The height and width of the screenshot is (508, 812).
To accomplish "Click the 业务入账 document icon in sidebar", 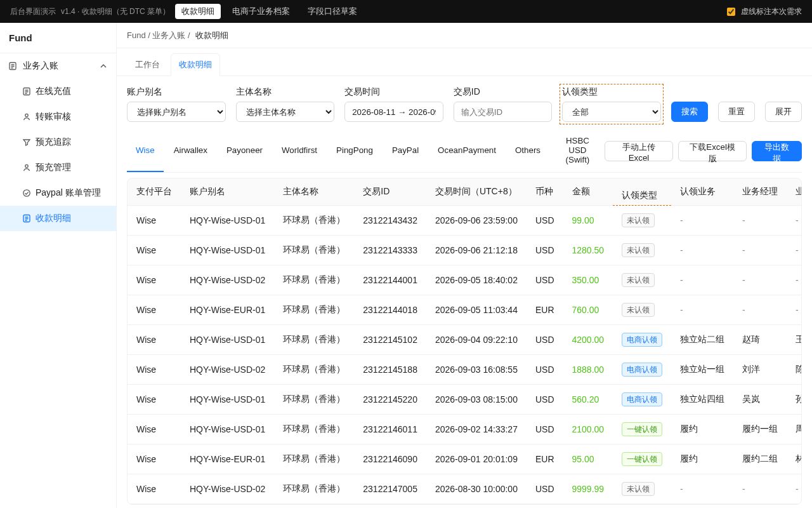I will coord(13,66).
